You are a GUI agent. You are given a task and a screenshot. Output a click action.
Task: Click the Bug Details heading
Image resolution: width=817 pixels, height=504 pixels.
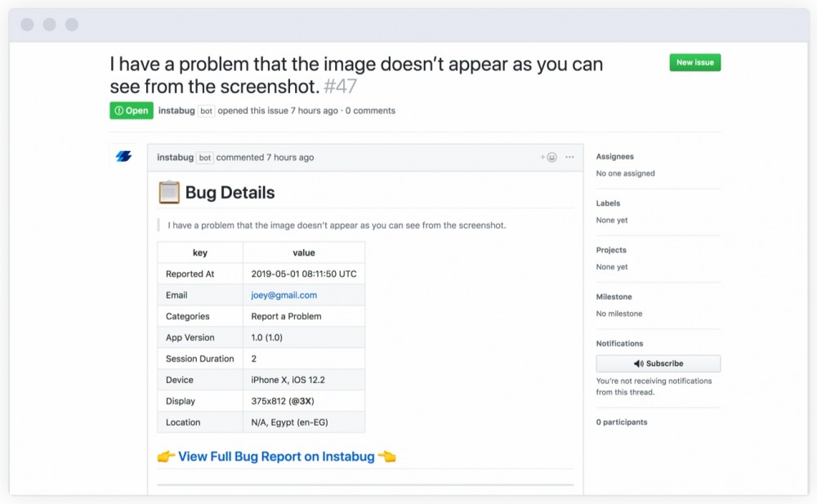click(230, 193)
